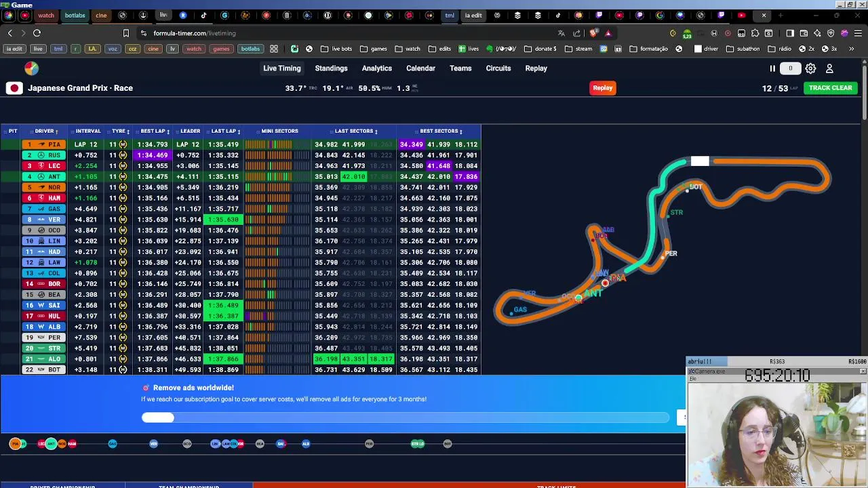Open the Brave Shields lion icon
The width and height of the screenshot is (868, 488).
point(594,33)
